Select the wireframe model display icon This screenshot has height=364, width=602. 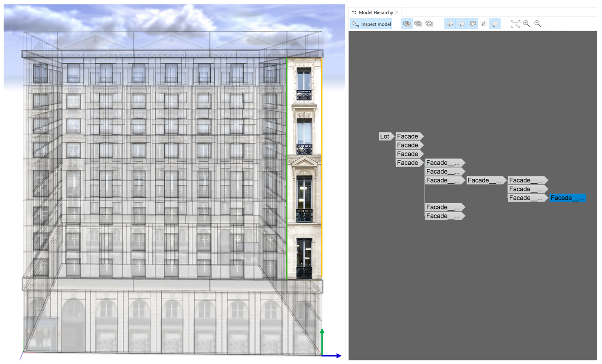point(407,24)
